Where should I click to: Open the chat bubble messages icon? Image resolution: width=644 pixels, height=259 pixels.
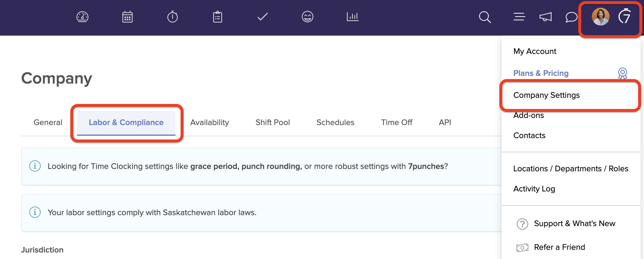[x=571, y=17]
